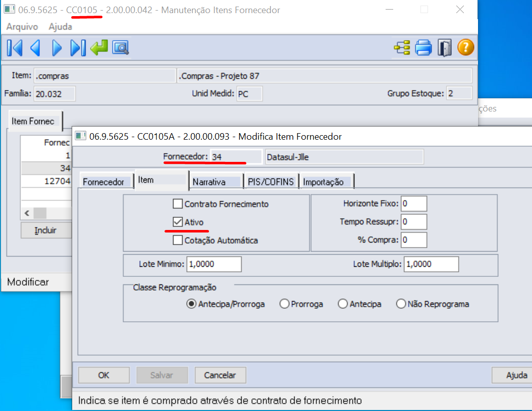
Task: Click the list scroll-left arrow
Action: click(x=27, y=213)
